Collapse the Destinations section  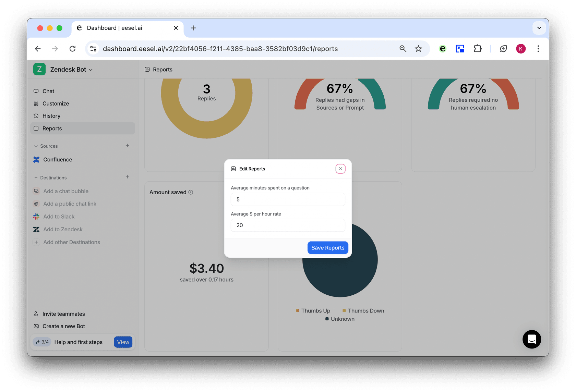pyautogui.click(x=36, y=177)
